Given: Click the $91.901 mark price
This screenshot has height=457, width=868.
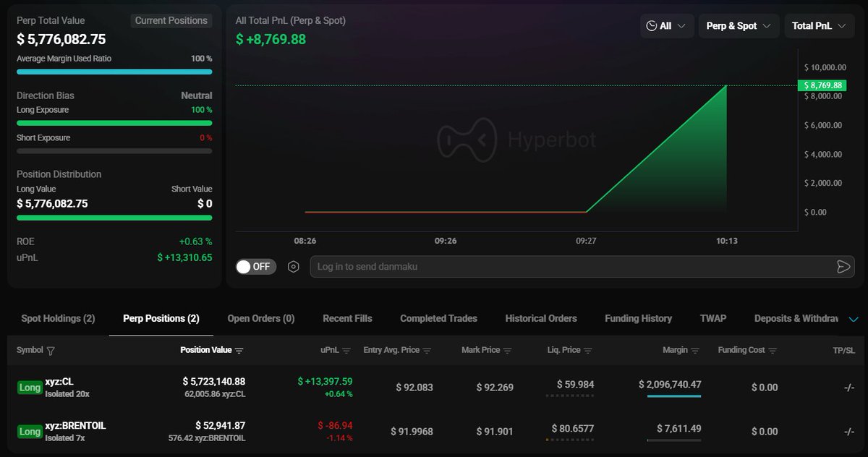Looking at the screenshot, I should pos(495,432).
